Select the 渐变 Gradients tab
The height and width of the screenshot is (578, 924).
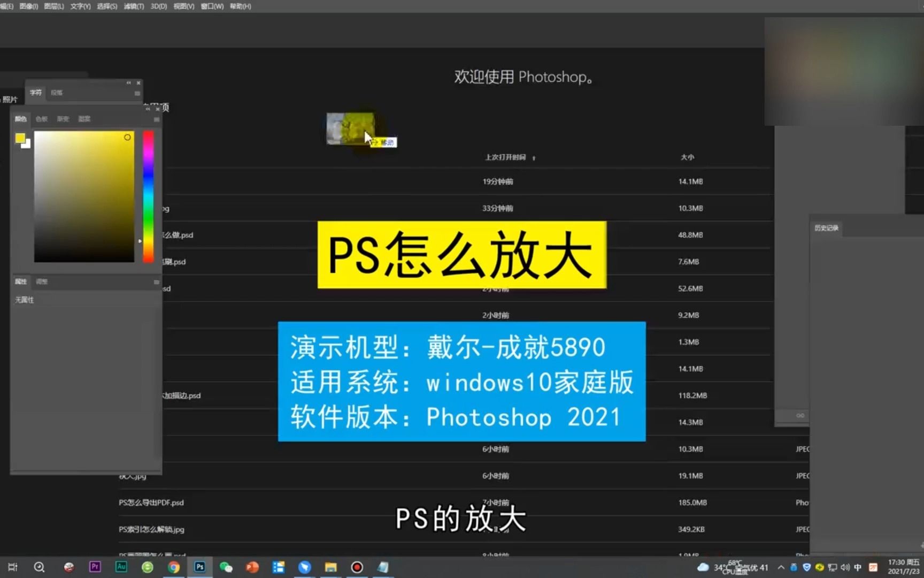click(63, 119)
